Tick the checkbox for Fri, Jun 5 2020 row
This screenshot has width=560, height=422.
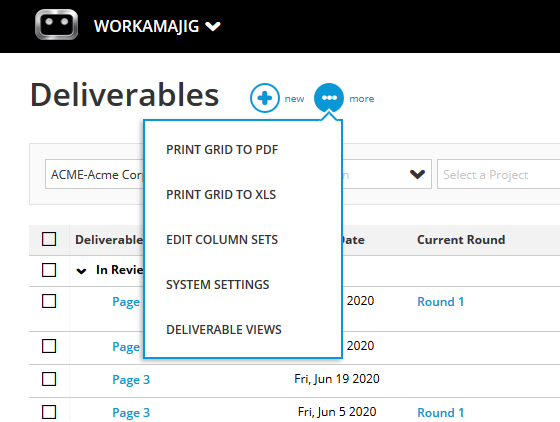[x=49, y=412]
